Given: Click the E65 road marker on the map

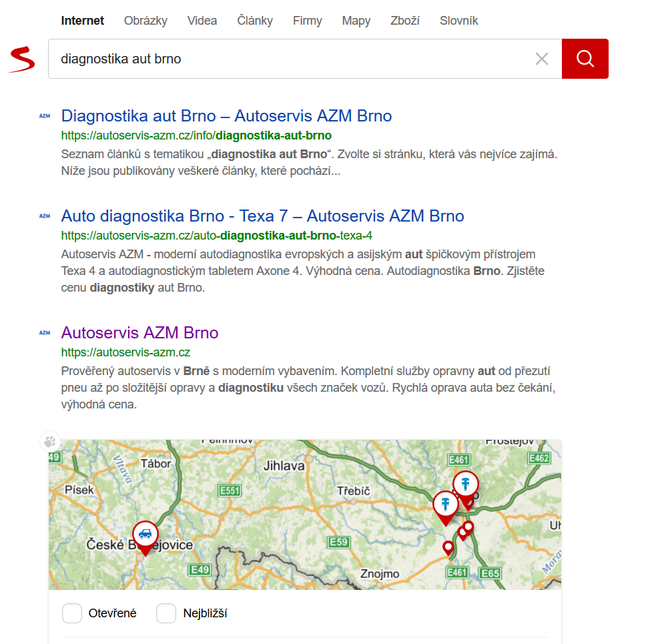Looking at the screenshot, I should click(491, 573).
